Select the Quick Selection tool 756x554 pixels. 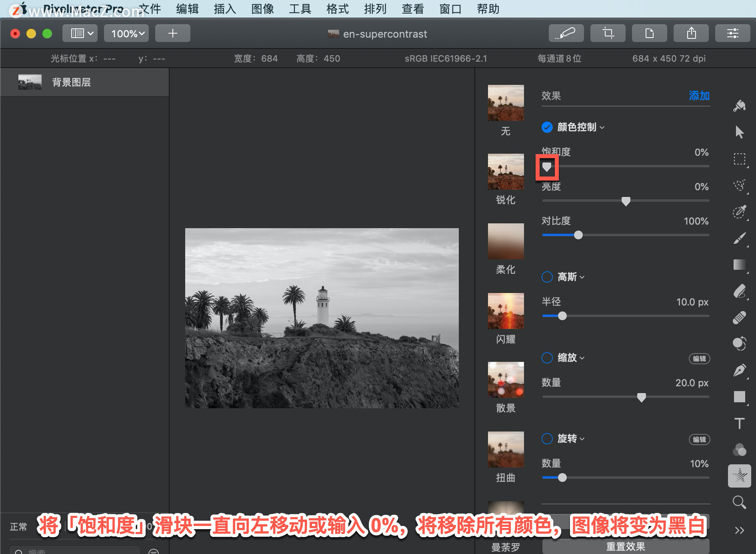pos(739,185)
